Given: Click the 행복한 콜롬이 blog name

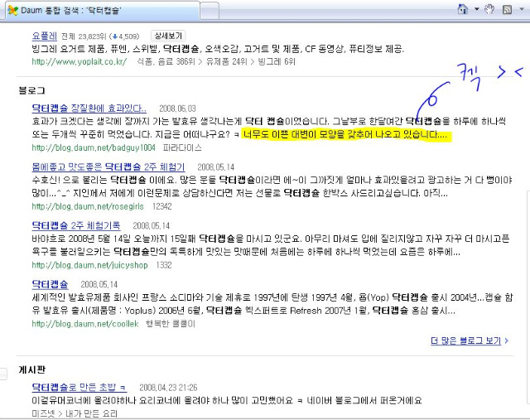Looking at the screenshot, I should click(171, 324).
